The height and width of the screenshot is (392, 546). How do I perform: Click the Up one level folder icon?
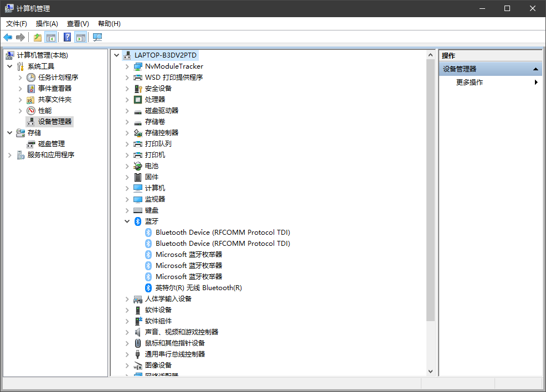[37, 37]
